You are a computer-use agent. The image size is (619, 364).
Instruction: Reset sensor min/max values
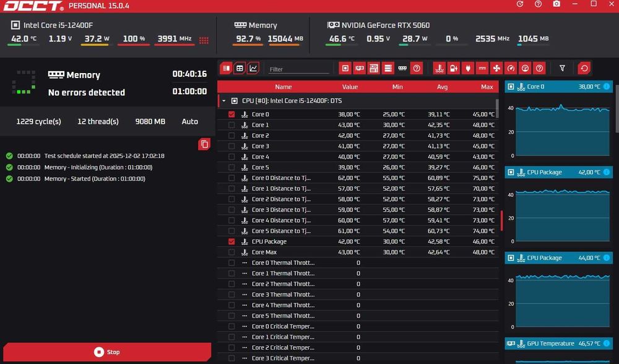coord(584,68)
